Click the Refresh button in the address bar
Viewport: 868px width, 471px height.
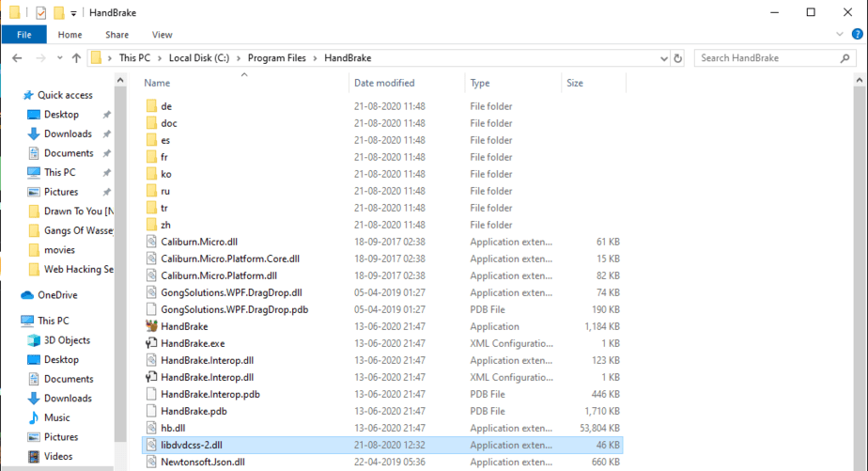[x=678, y=58]
